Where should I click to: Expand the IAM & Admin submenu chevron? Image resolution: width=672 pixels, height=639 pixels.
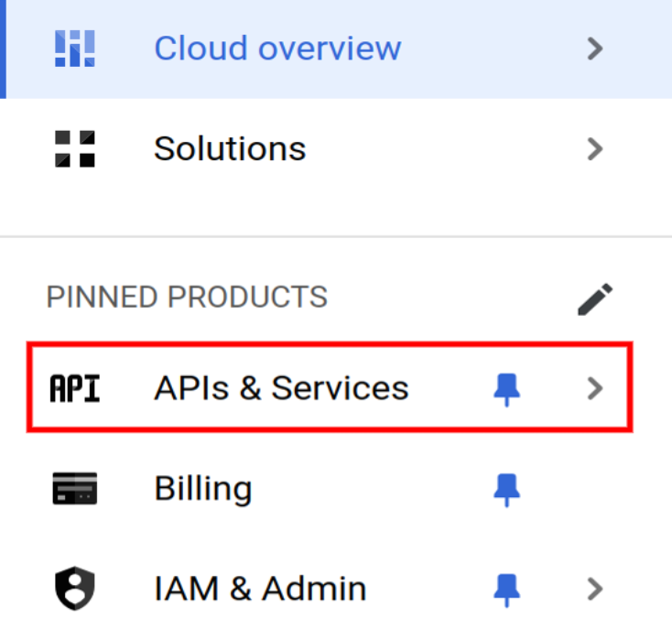[595, 589]
